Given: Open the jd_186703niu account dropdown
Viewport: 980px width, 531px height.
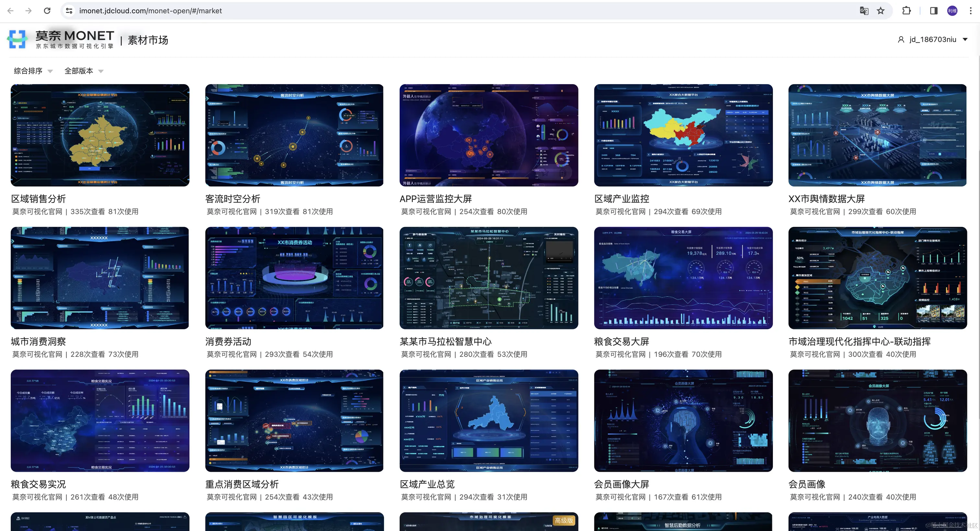Looking at the screenshot, I should [932, 40].
